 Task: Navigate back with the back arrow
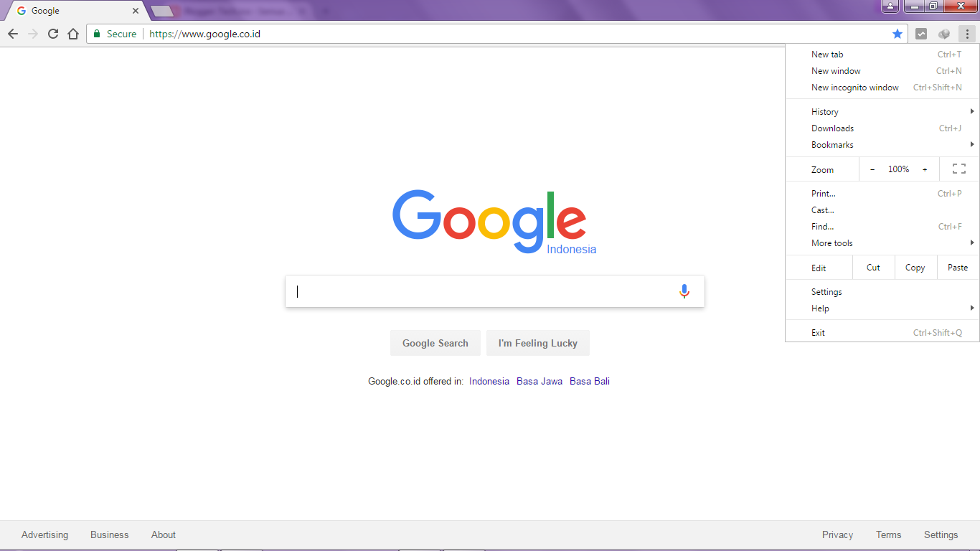coord(12,33)
